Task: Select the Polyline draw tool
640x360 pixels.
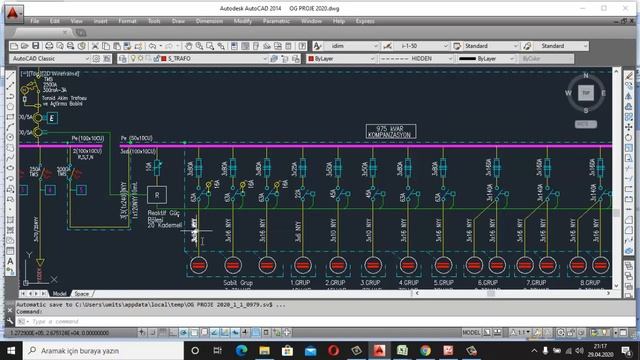Action: point(10,96)
